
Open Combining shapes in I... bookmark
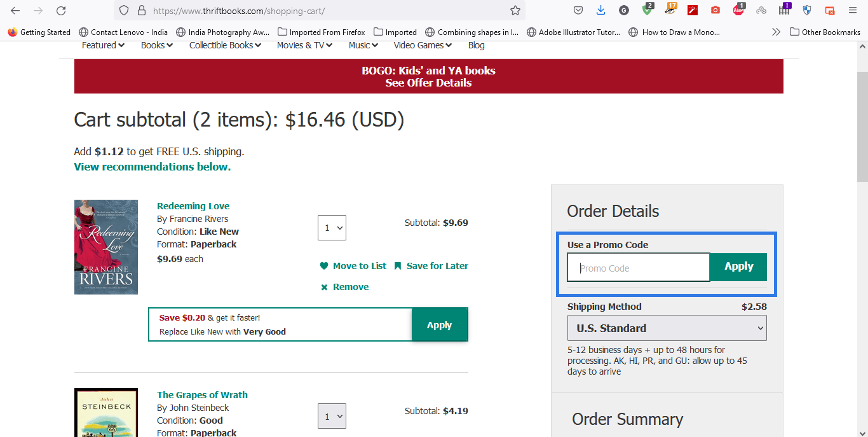472,32
